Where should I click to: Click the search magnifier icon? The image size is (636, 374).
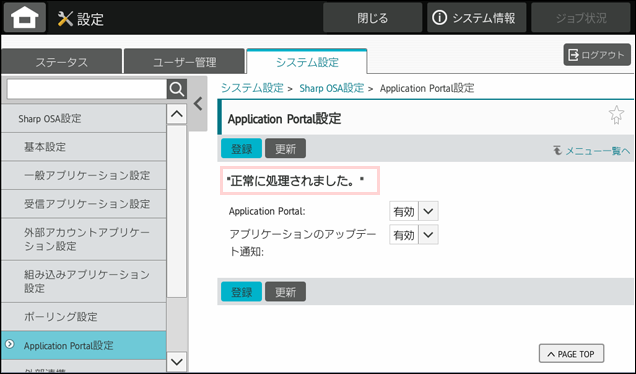(x=177, y=89)
